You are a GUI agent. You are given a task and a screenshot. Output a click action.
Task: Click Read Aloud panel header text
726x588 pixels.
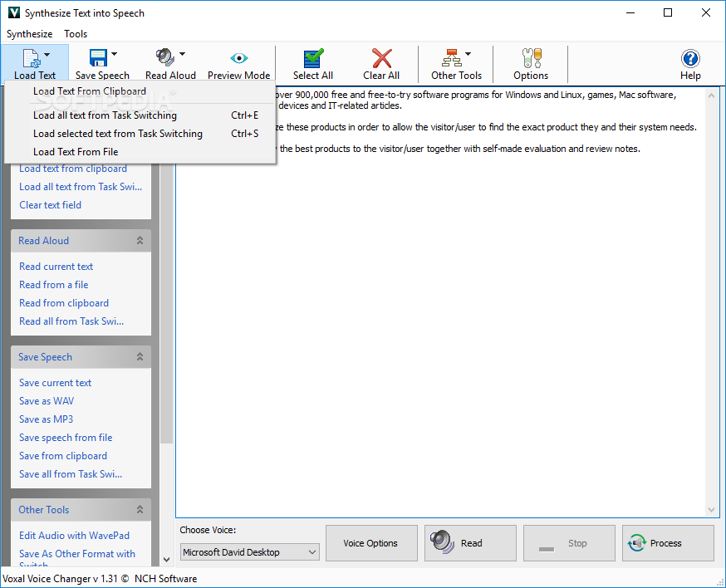pos(43,240)
